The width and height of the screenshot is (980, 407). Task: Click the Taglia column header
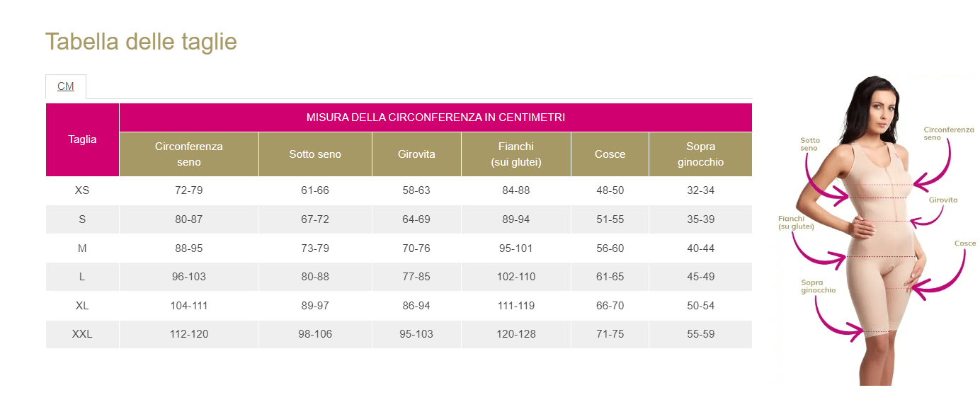pyautogui.click(x=82, y=139)
